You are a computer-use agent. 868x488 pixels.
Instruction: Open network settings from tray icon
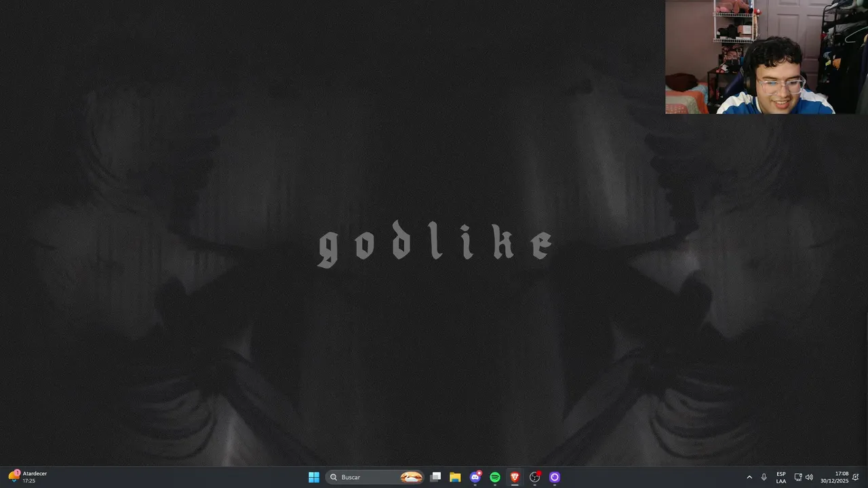[x=798, y=477]
